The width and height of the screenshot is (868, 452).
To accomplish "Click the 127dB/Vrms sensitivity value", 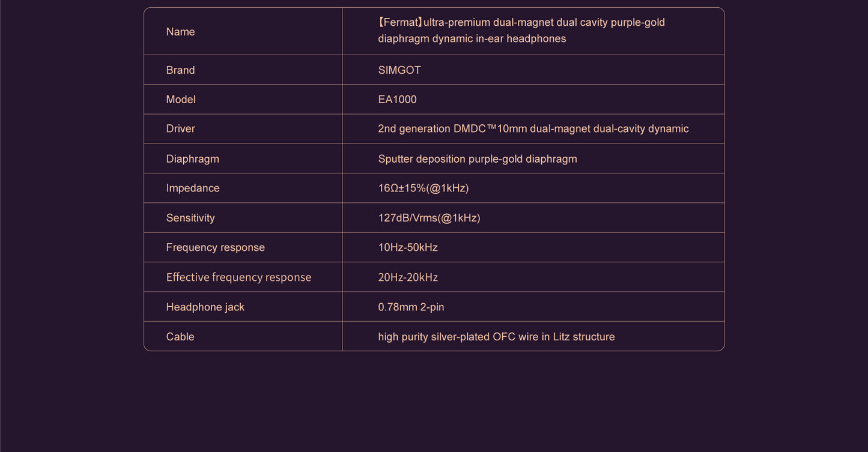I will [429, 218].
